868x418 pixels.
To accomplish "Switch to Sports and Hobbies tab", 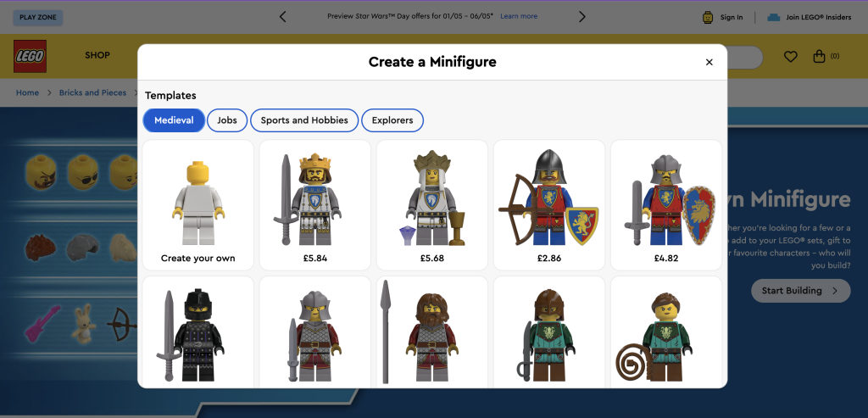I will click(304, 120).
